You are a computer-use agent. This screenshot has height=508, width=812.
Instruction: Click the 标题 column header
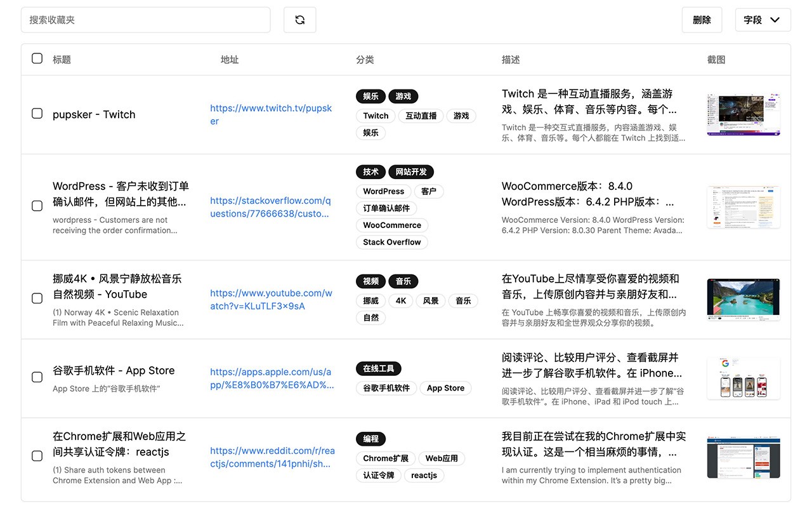pos(62,60)
